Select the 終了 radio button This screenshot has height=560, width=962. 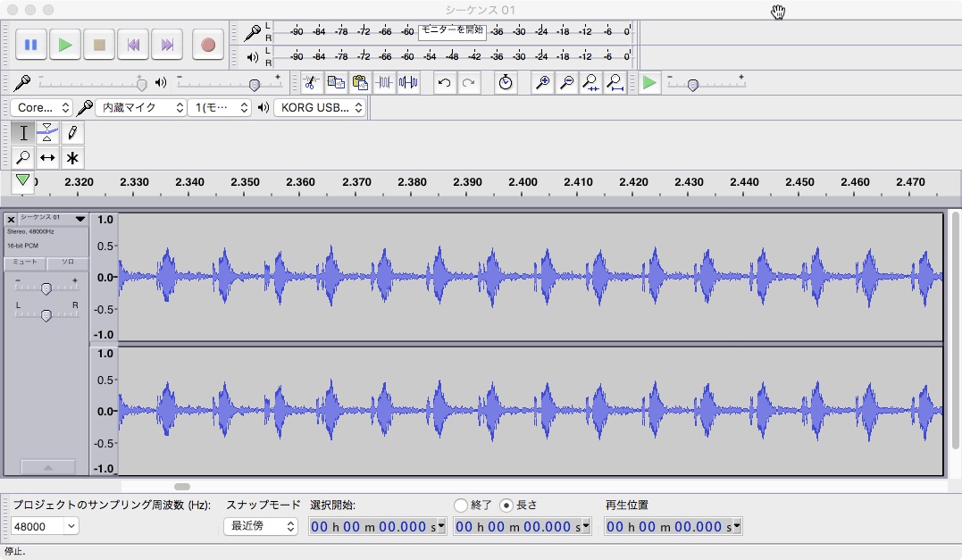pos(461,506)
